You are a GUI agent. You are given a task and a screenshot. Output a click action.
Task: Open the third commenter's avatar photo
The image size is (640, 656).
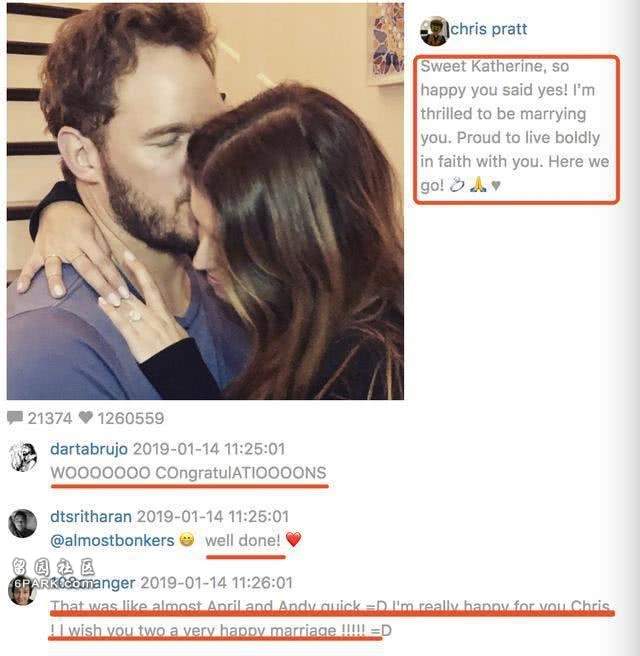[x=23, y=590]
